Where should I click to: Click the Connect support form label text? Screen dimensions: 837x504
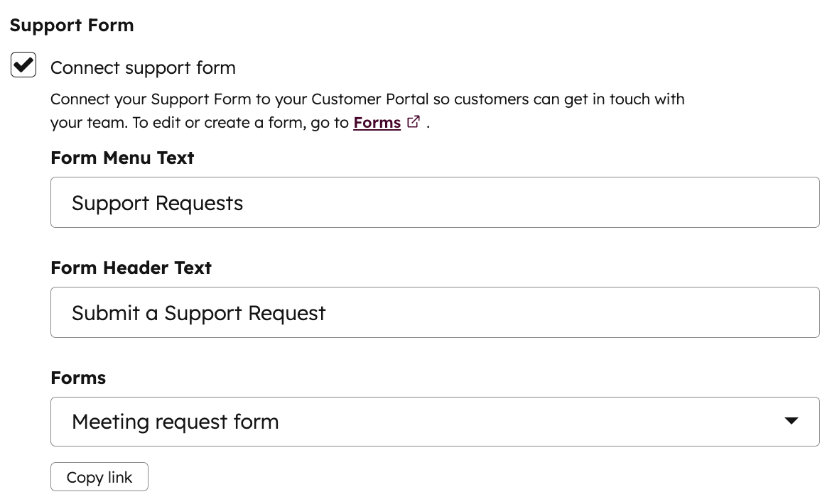pyautogui.click(x=143, y=67)
